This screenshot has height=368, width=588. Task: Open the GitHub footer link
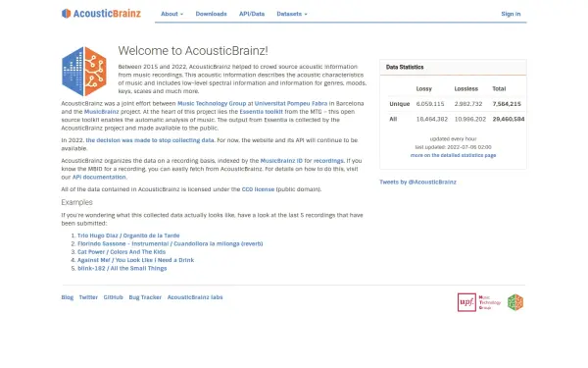[113, 297]
